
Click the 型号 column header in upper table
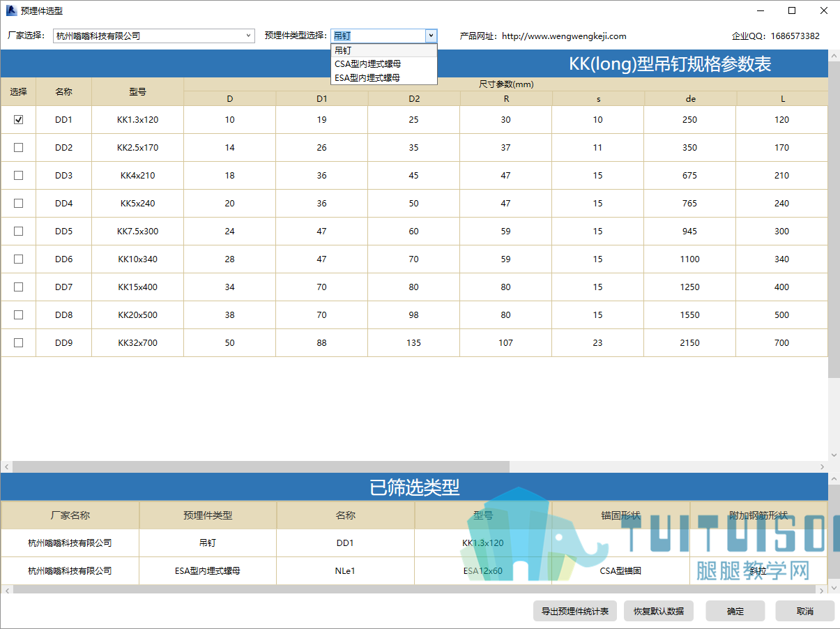[x=137, y=91]
